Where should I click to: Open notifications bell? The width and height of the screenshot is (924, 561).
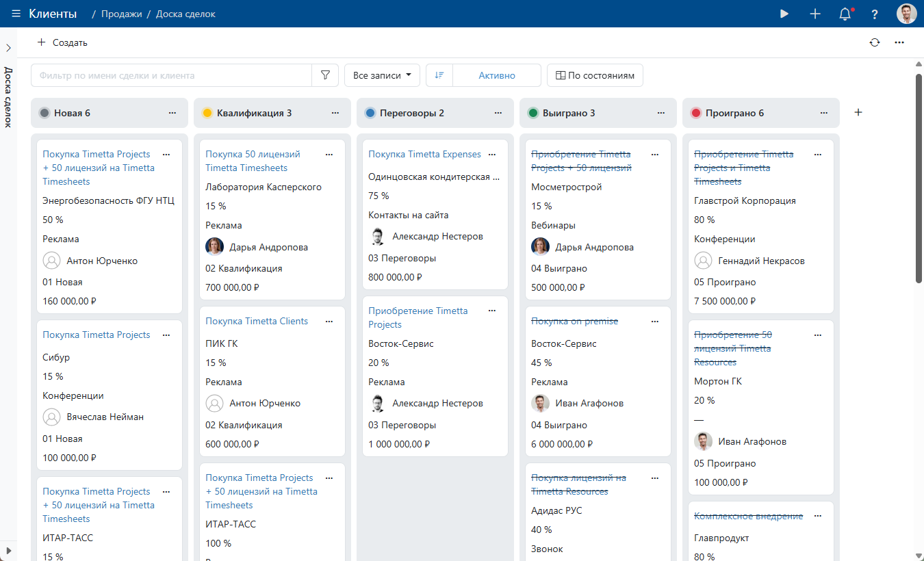click(845, 14)
